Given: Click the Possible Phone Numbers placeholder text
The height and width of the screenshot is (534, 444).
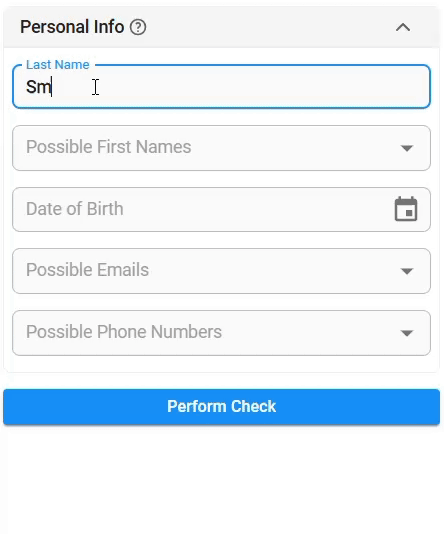Looking at the screenshot, I should pos(124,331).
